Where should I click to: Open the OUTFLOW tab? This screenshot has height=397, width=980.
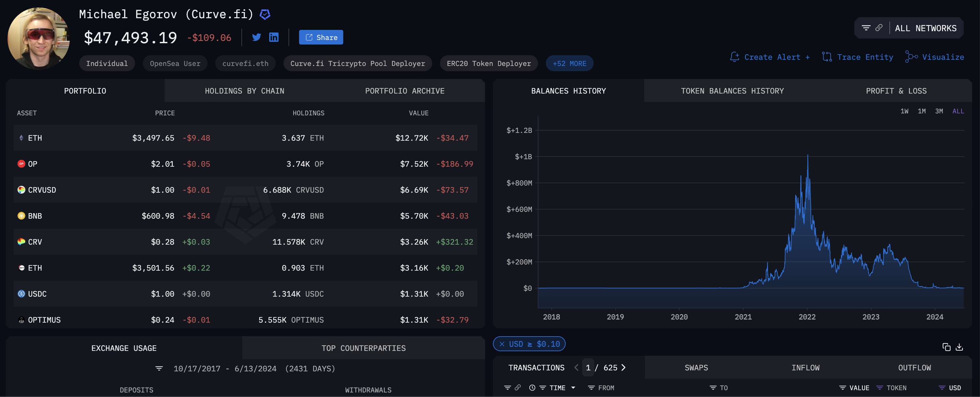(914, 367)
